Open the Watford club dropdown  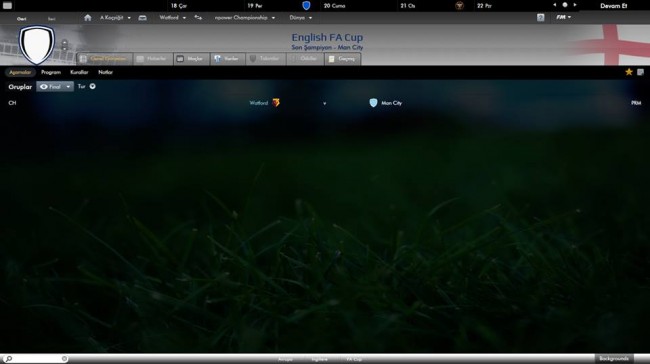[172, 18]
